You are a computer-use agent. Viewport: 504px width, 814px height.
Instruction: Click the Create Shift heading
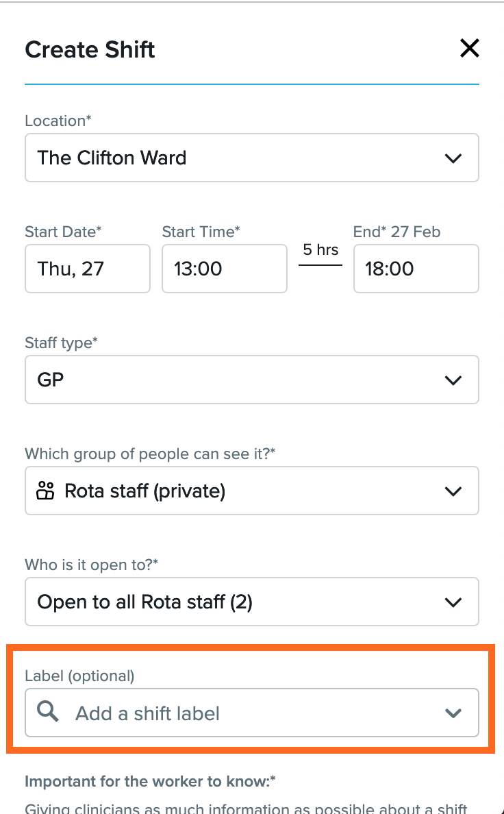tap(90, 50)
